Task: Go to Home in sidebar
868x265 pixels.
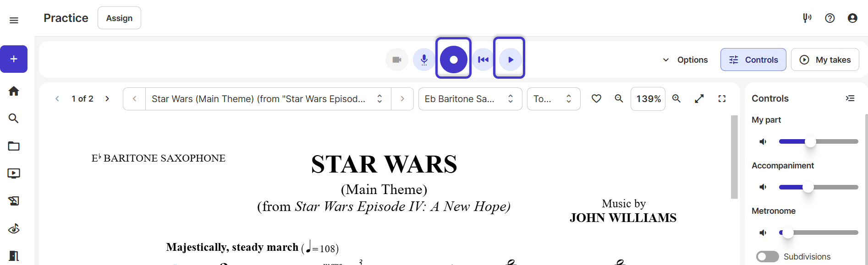Action: 14,91
